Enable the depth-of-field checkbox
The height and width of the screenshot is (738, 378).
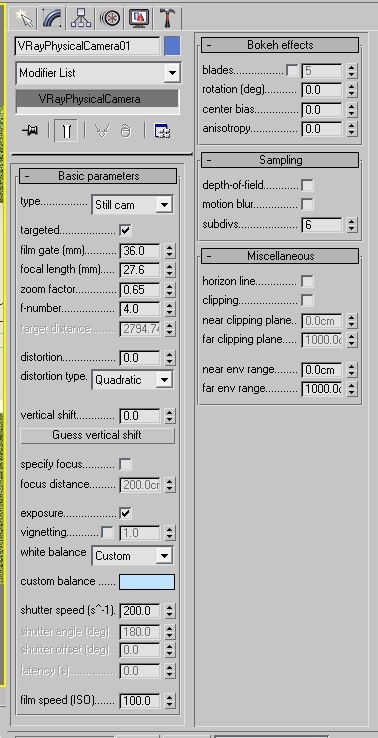pyautogui.click(x=307, y=185)
